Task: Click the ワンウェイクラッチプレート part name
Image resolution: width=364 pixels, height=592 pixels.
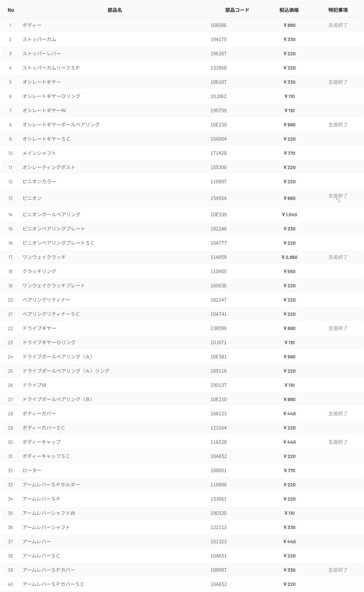Action: 54,286
